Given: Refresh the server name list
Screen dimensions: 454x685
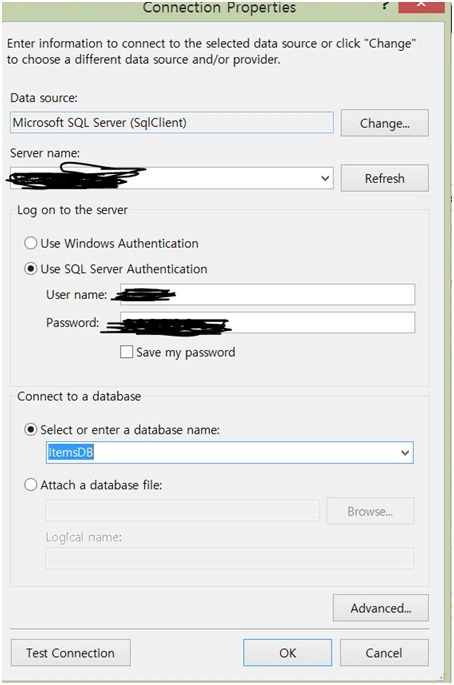Looking at the screenshot, I should point(385,178).
